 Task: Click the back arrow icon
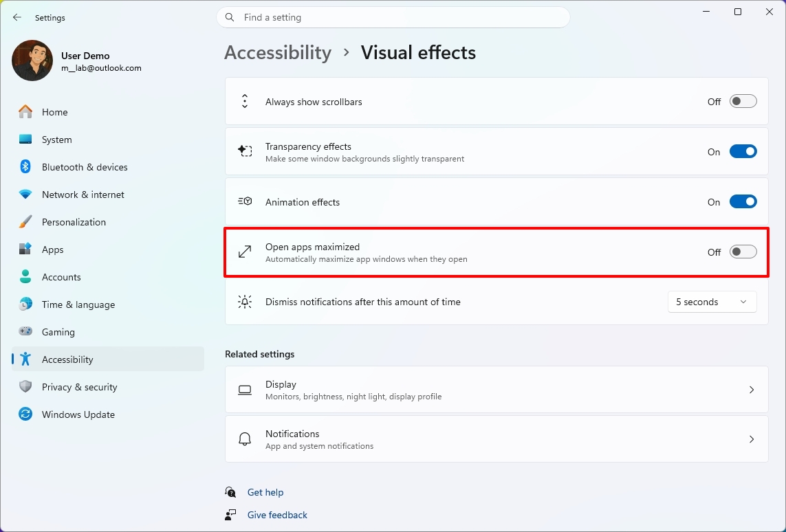click(17, 18)
